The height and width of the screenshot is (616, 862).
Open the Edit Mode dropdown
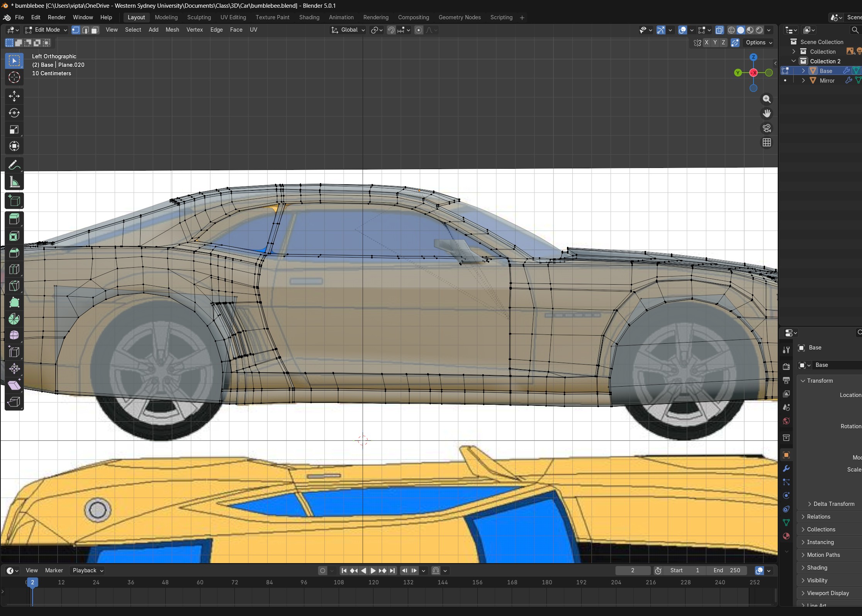tap(46, 30)
